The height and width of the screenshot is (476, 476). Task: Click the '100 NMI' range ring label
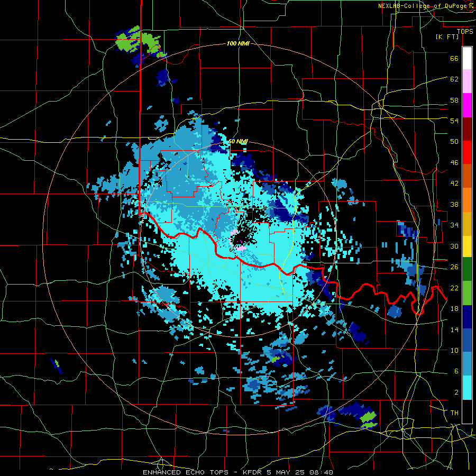[x=238, y=44]
